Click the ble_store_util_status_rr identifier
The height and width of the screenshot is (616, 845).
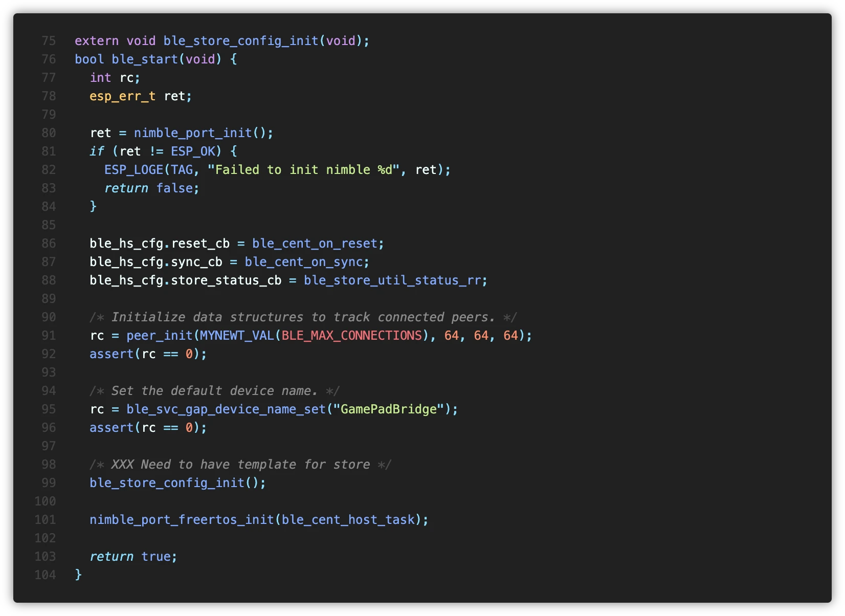click(x=394, y=280)
